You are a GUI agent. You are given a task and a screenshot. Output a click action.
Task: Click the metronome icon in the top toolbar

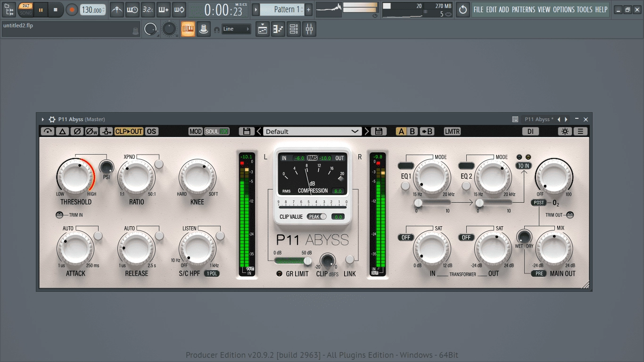pos(117,9)
